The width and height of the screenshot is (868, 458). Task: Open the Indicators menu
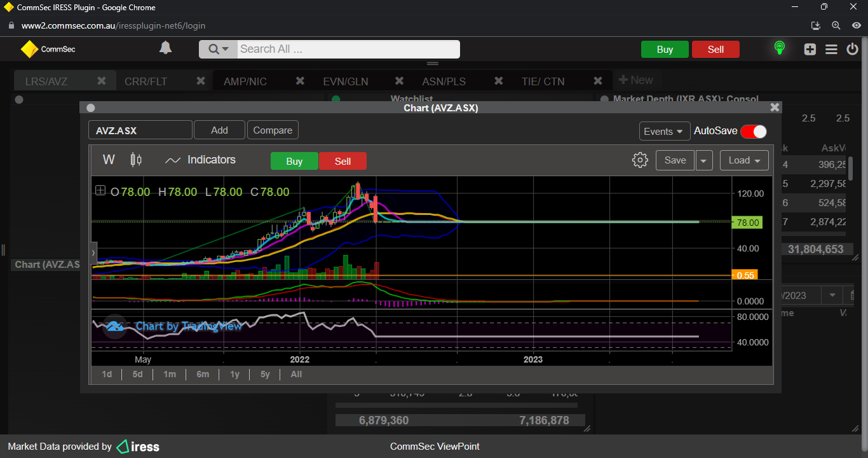200,160
